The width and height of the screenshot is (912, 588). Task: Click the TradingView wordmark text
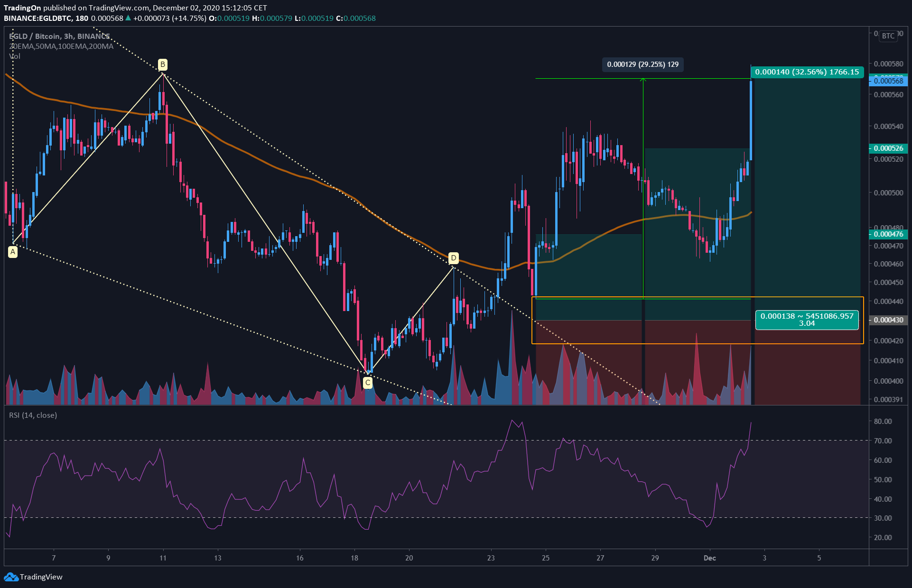41,577
